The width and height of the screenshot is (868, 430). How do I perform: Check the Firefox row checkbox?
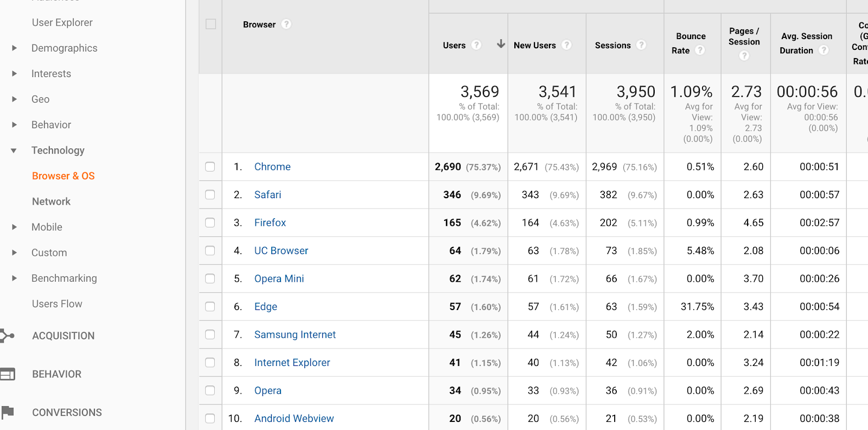pyautogui.click(x=210, y=223)
